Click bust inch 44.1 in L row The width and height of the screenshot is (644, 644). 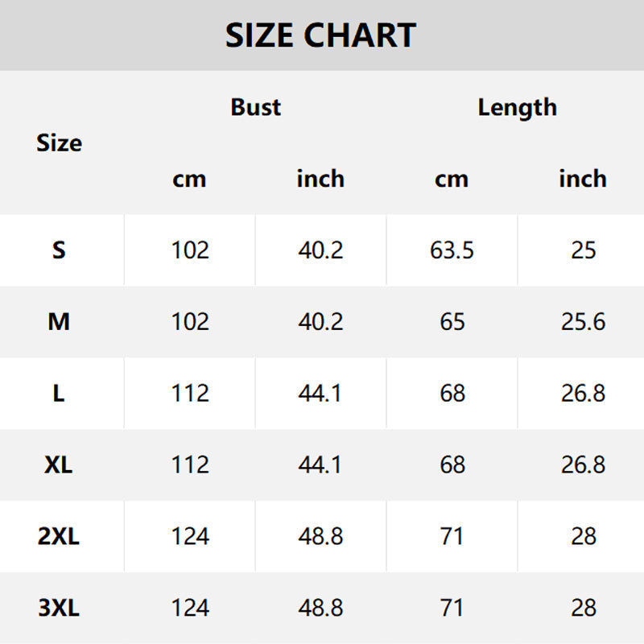point(320,394)
